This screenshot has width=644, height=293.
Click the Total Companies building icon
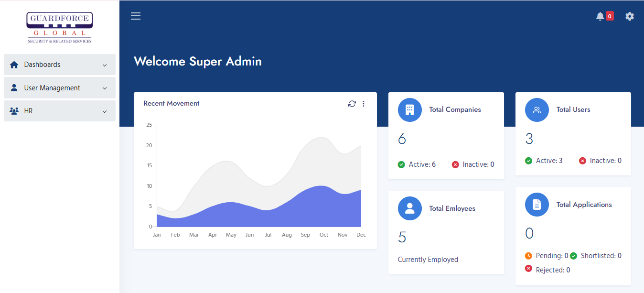click(x=409, y=109)
